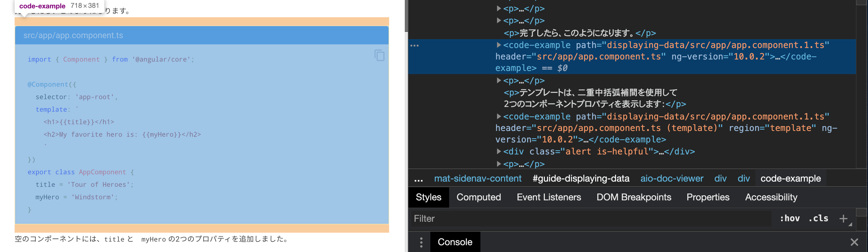Image resolution: width=868 pixels, height=252 pixels.
Task: Click the styles Filter input field
Action: click(x=539, y=218)
